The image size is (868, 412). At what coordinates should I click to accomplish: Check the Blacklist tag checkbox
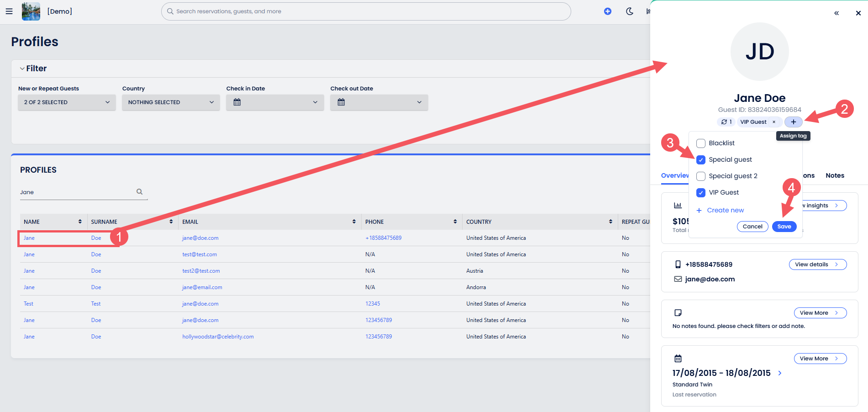(701, 143)
